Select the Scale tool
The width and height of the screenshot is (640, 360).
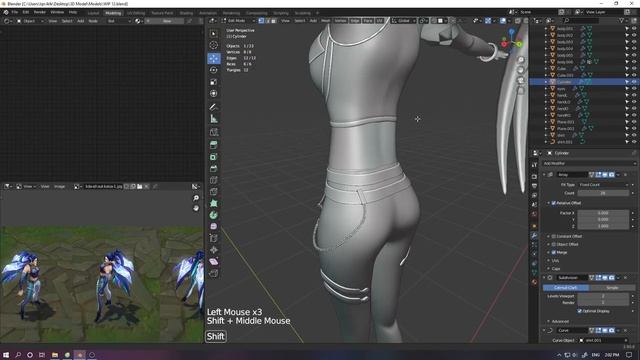pos(213,82)
